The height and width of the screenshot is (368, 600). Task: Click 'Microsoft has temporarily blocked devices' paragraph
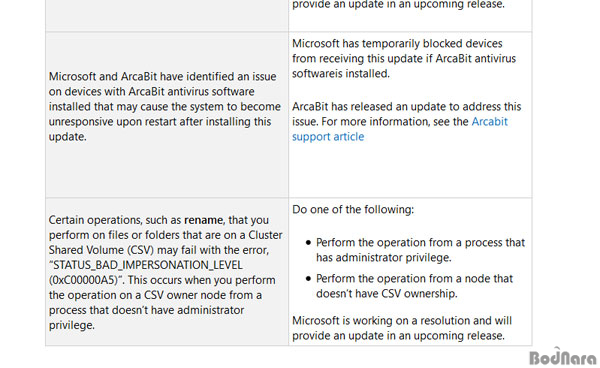click(x=404, y=58)
